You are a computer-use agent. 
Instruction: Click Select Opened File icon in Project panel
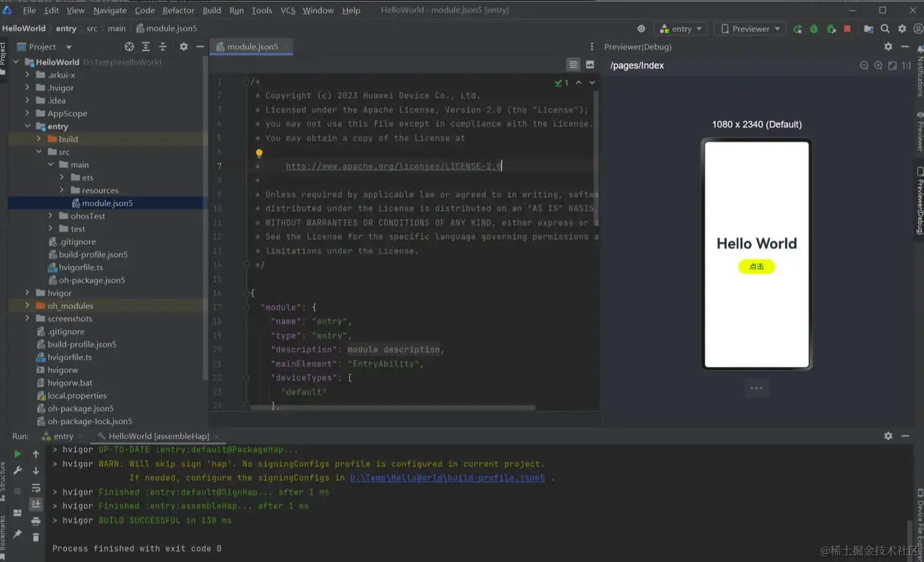tap(129, 46)
